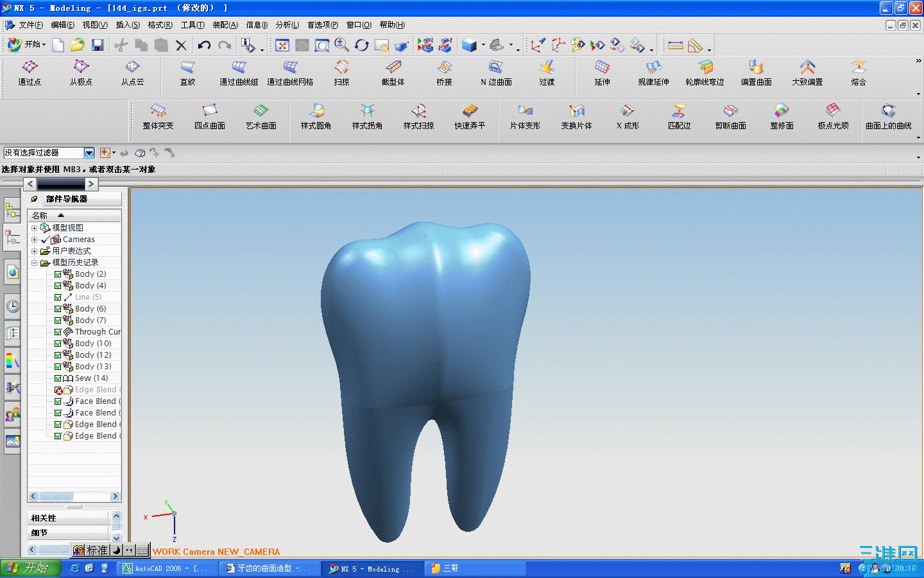Open the 通过曲线网格 (Through Curve Mesh) tool
The height and width of the screenshot is (578, 924).
tap(290, 73)
